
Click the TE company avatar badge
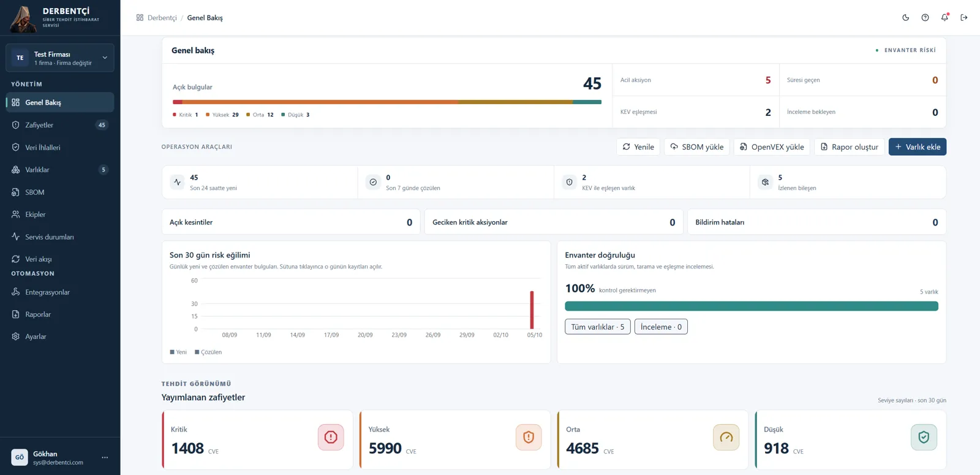click(20, 58)
